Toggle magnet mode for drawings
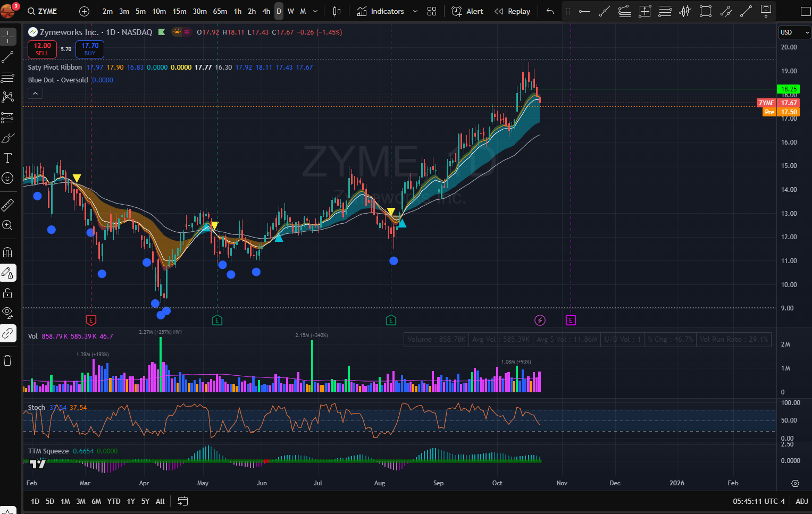This screenshot has height=514, width=812. point(8,252)
